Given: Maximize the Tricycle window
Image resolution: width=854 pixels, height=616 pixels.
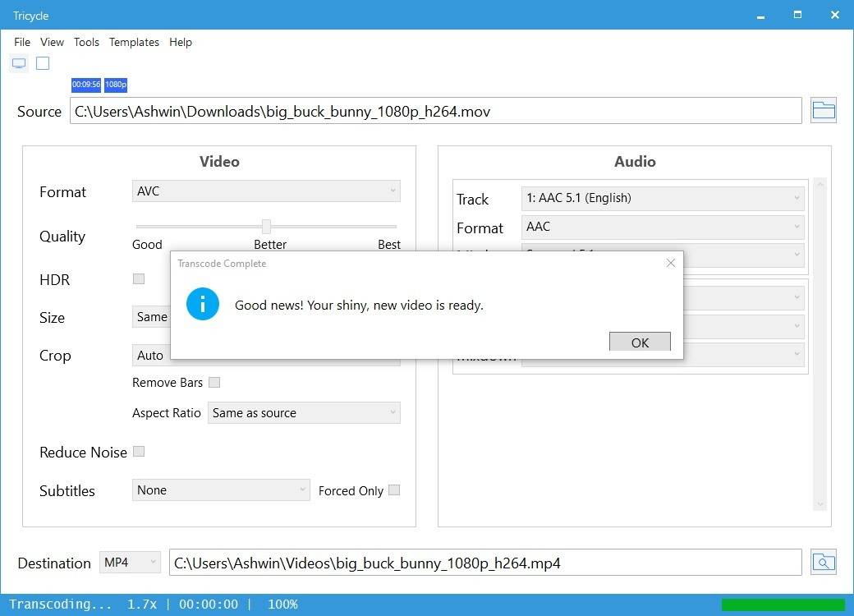Looking at the screenshot, I should (797, 15).
